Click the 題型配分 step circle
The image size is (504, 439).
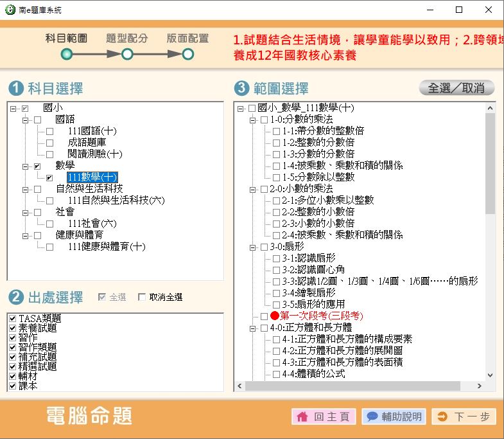point(127,54)
